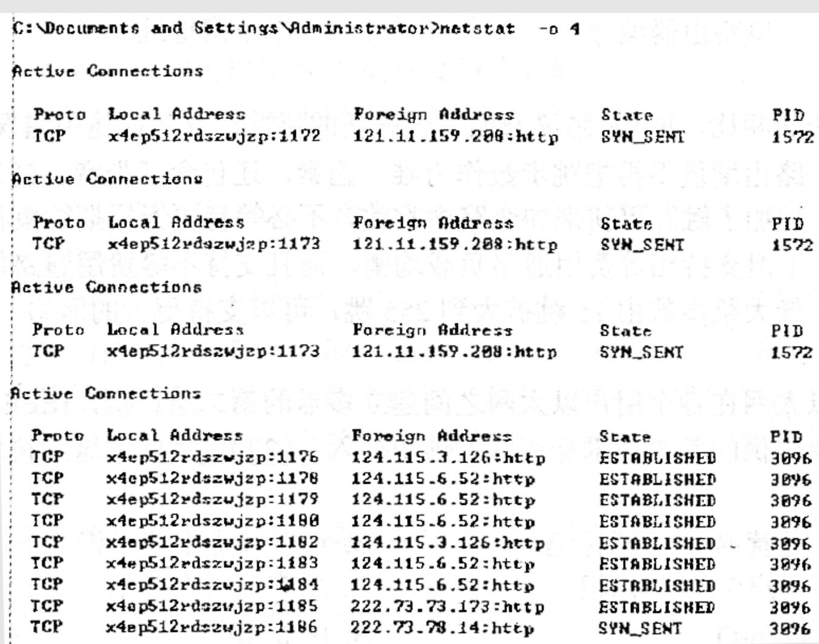Click the third Active Connections heading
The width and height of the screenshot is (819, 644).
point(106,287)
